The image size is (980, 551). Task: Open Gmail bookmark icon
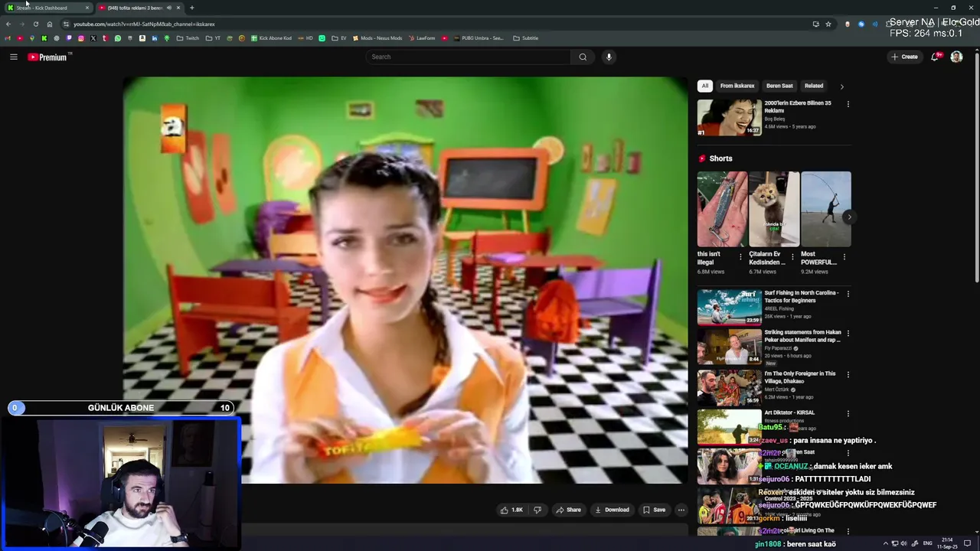pyautogui.click(x=8, y=38)
